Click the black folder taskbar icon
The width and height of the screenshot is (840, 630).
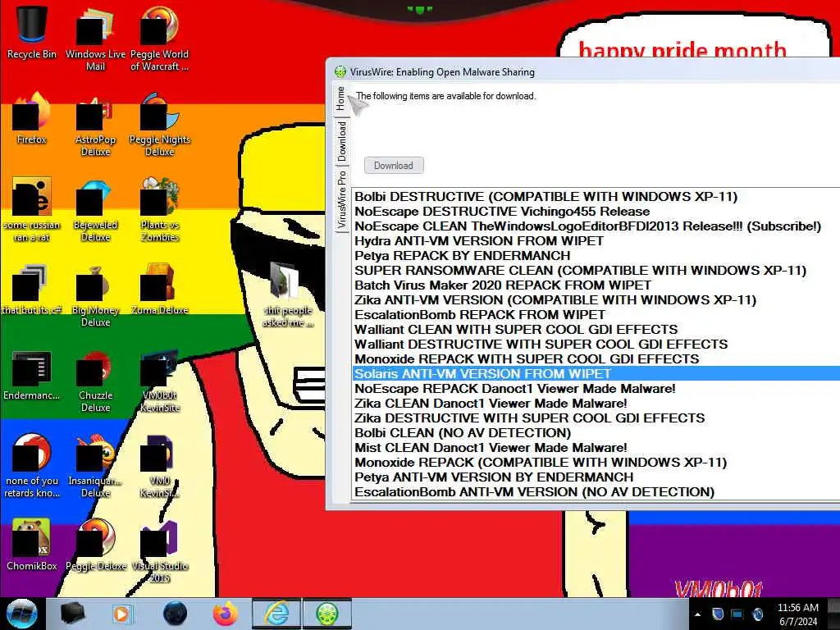pos(72,614)
